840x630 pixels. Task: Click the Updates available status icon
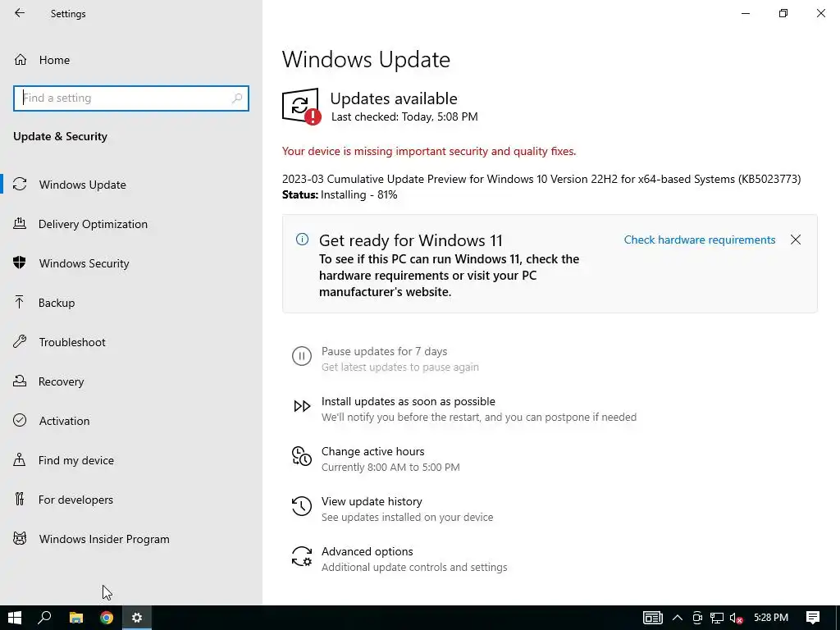click(302, 106)
